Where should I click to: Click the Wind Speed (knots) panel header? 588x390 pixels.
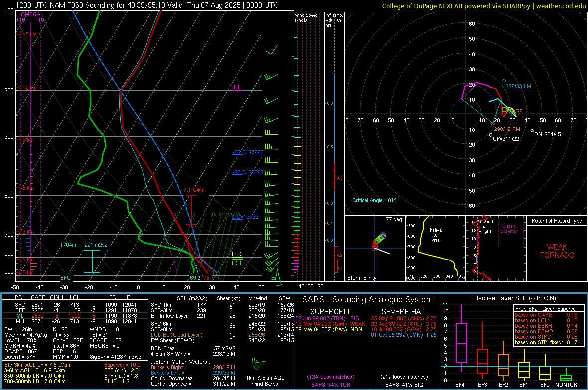[306, 17]
